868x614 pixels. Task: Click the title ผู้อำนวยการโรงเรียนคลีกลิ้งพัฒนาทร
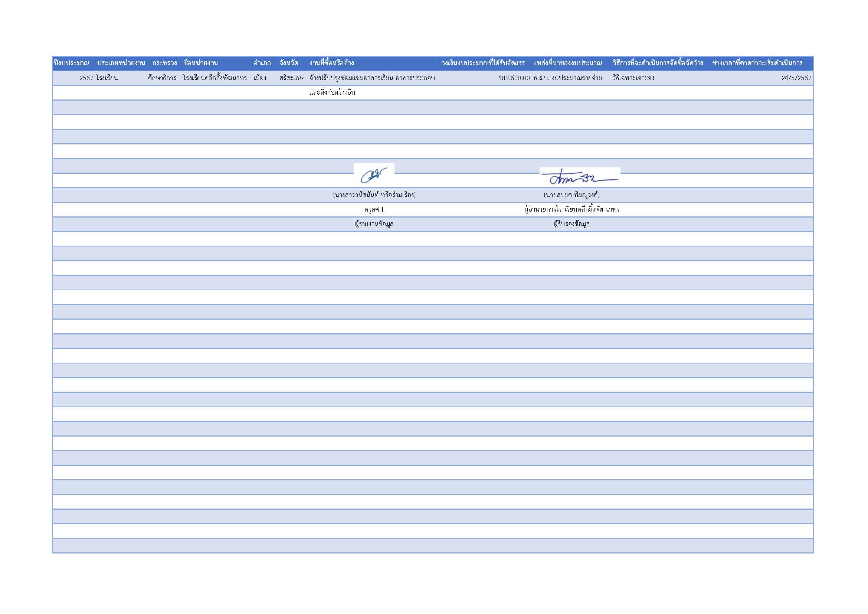(571, 209)
